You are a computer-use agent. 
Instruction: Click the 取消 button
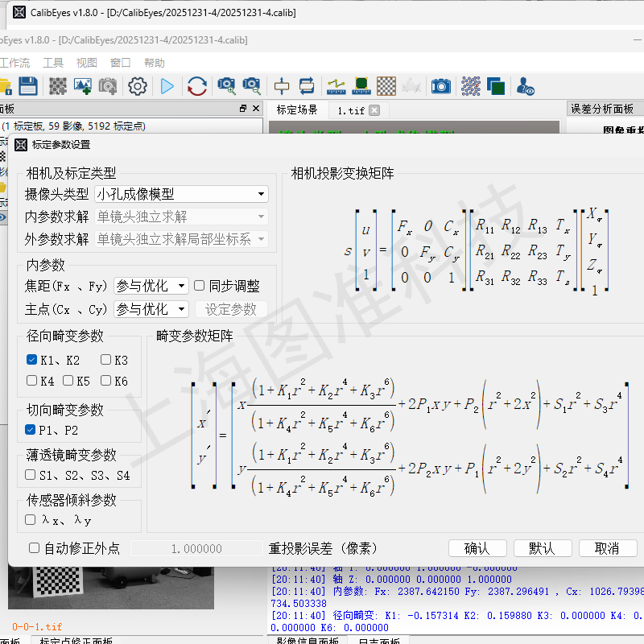(607, 548)
